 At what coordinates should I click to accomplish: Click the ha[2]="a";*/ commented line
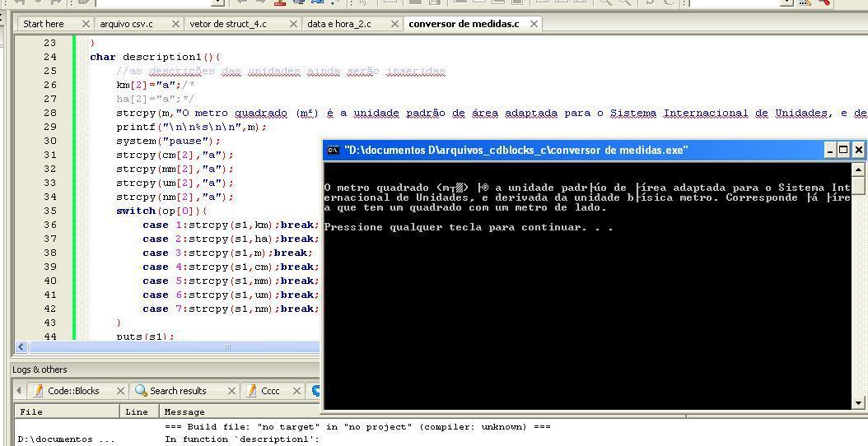[156, 99]
